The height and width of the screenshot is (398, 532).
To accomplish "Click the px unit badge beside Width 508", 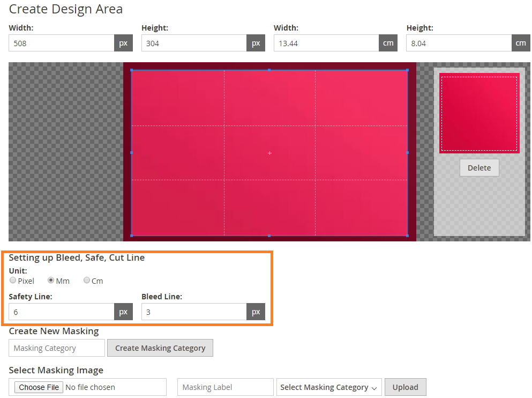I will (x=123, y=43).
